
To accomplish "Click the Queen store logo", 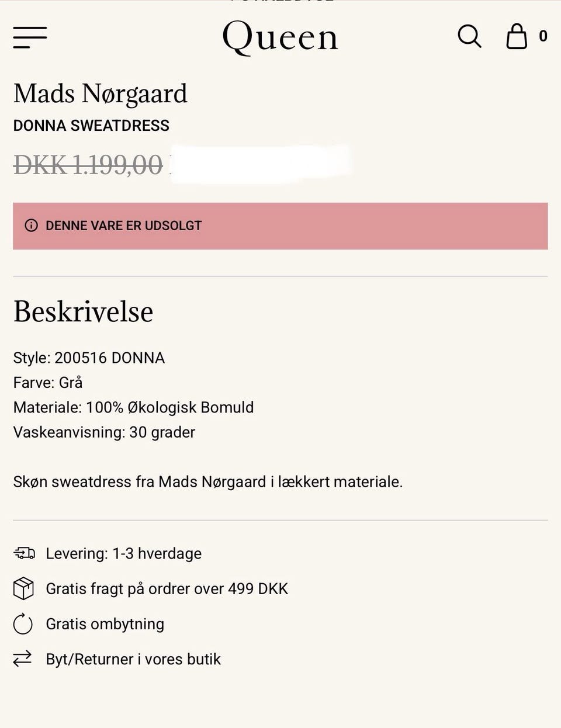I will point(280,36).
